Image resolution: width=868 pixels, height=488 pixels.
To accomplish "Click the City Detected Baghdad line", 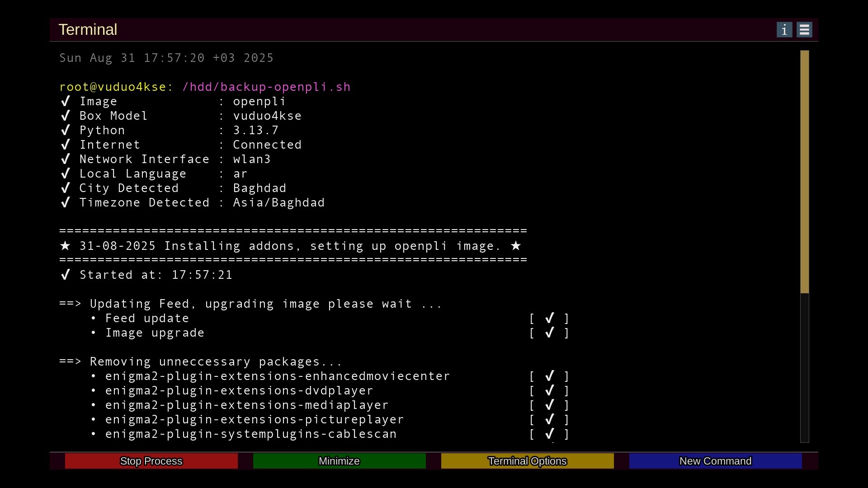I will click(173, 188).
